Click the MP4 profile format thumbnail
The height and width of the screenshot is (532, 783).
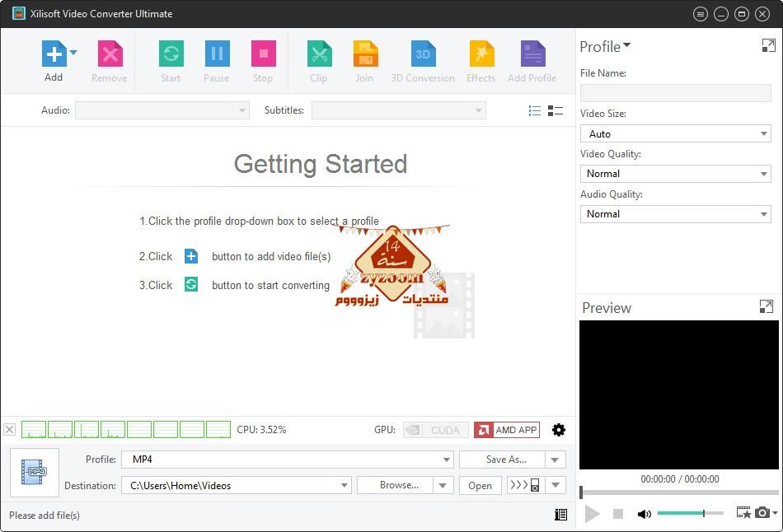pyautogui.click(x=35, y=472)
